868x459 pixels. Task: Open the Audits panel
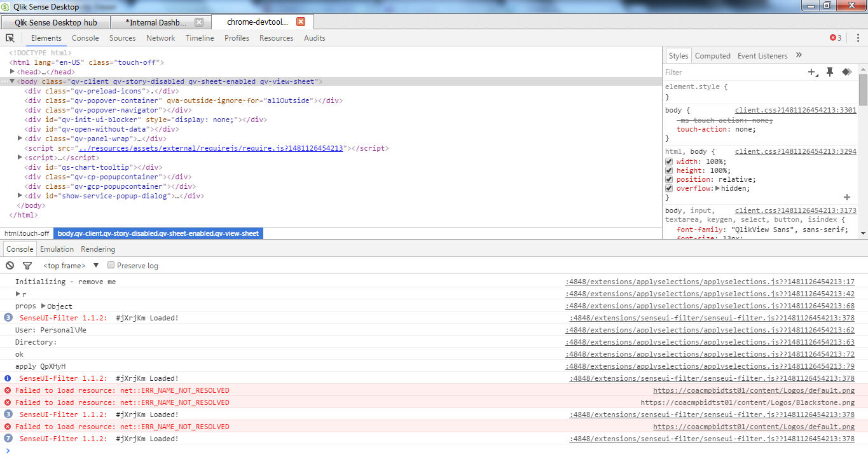click(x=314, y=38)
